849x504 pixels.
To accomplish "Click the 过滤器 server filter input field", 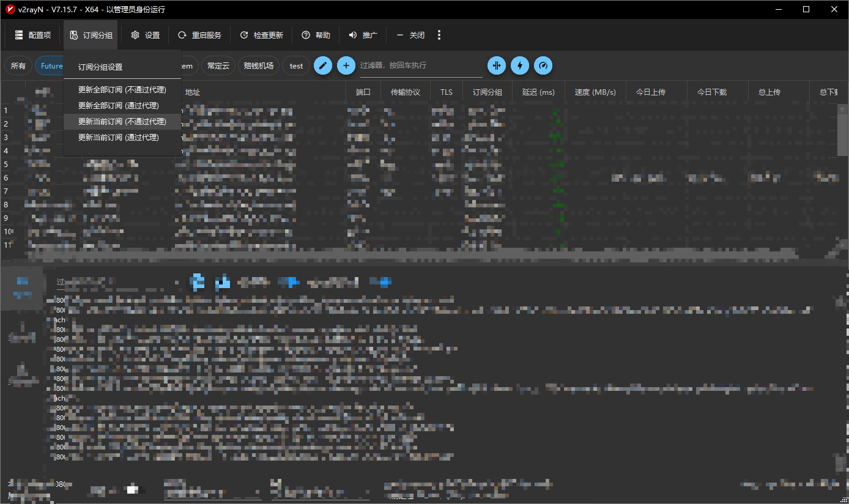I will [421, 65].
